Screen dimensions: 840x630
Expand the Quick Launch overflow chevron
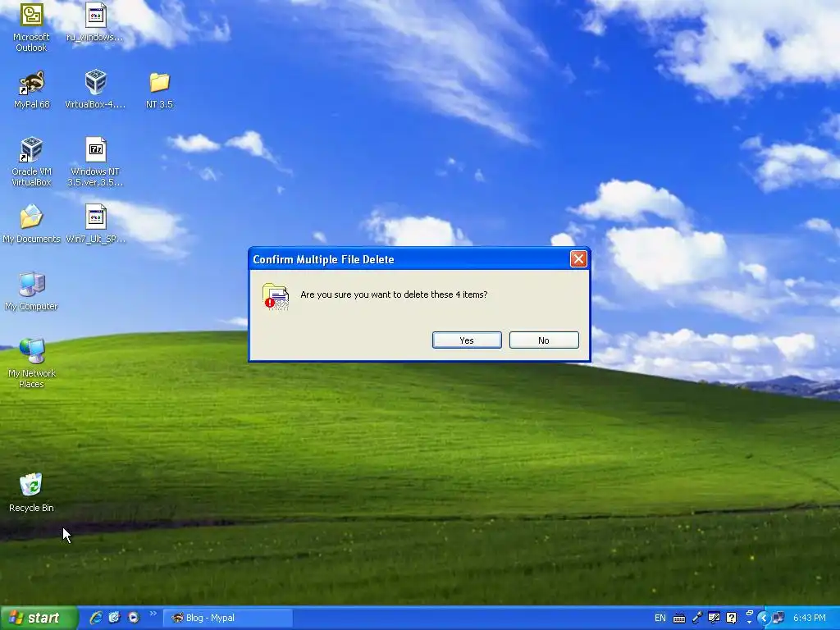(153, 614)
